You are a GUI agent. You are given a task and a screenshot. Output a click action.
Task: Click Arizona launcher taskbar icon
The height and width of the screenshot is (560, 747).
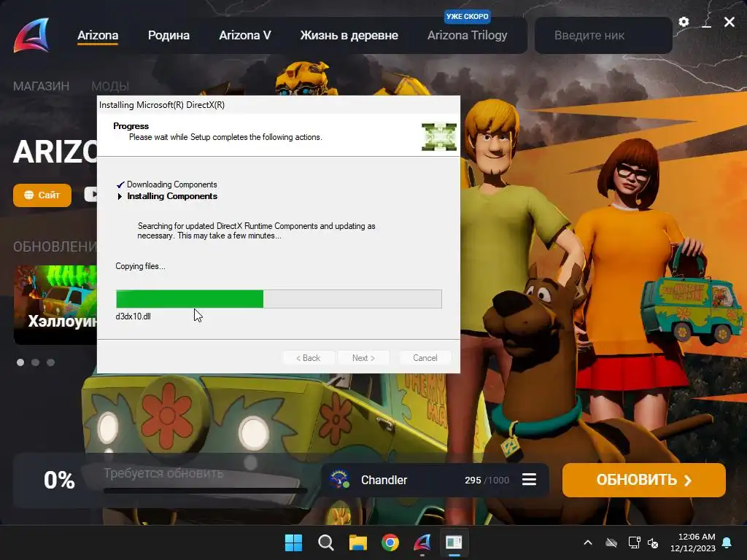click(x=422, y=542)
